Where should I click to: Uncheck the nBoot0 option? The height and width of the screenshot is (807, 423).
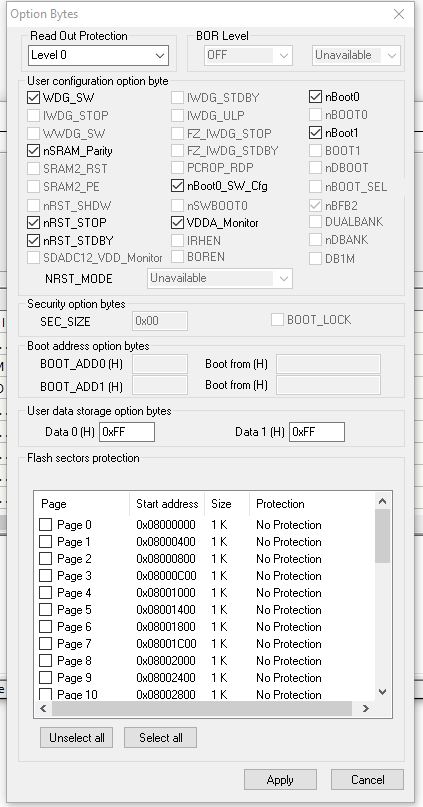315,96
